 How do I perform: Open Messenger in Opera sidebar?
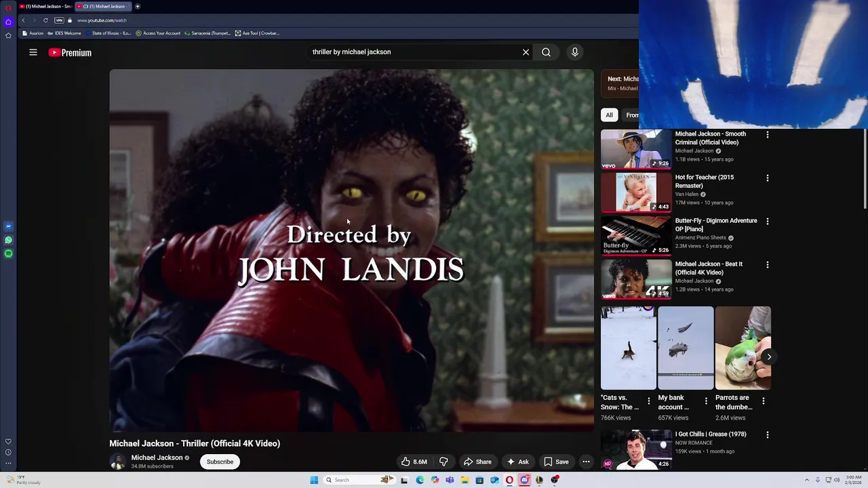coord(8,226)
